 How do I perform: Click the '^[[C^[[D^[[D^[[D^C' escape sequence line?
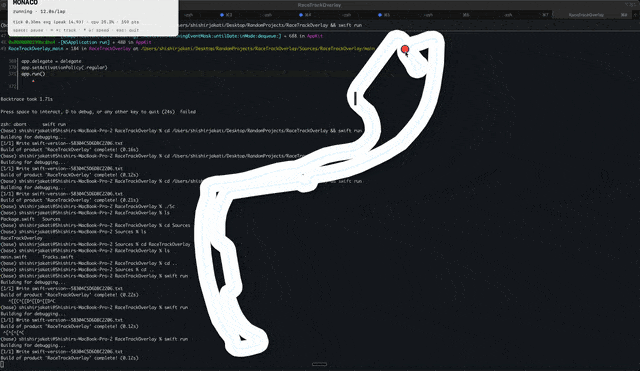coord(32,301)
